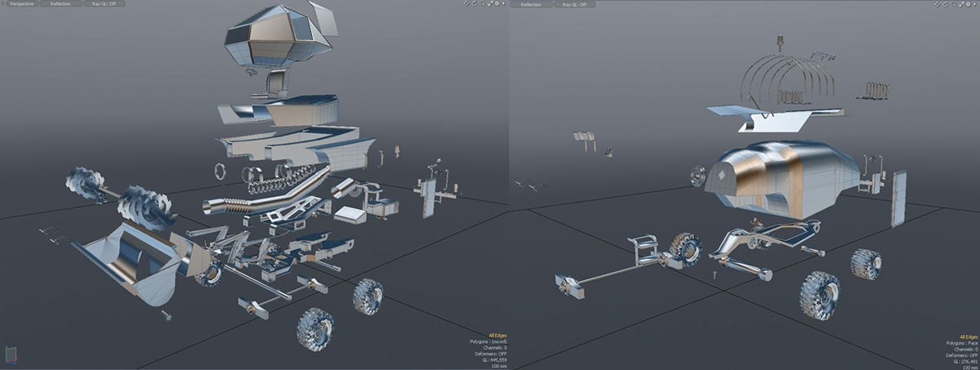This screenshot has height=370, width=980.
Task: Click the maximize viewport icon in right viewport
Action: (x=961, y=4)
